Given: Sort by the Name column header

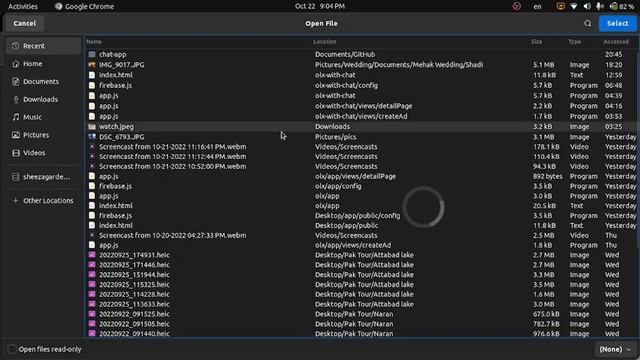Looking at the screenshot, I should tap(94, 42).
